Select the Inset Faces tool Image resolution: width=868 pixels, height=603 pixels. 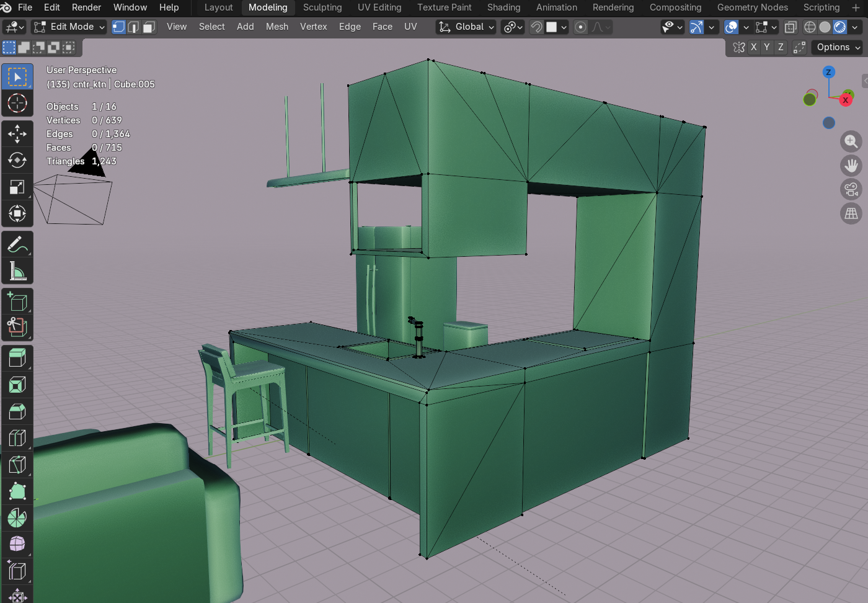click(x=17, y=385)
